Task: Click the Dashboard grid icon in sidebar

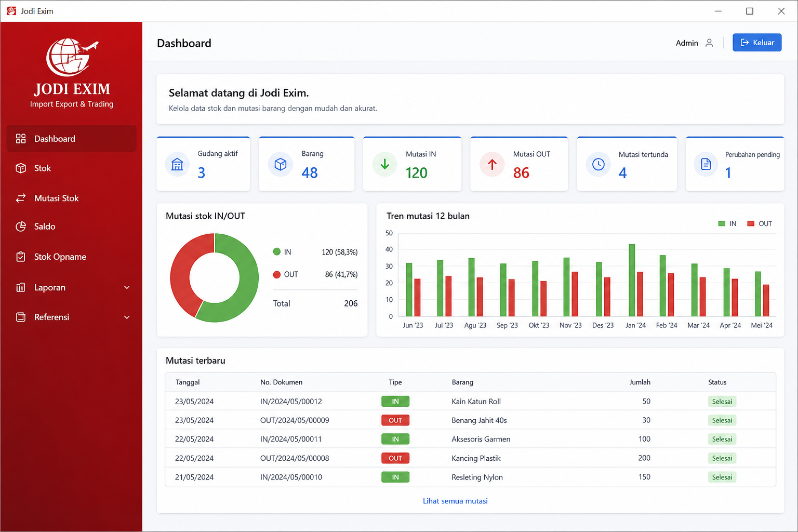Action: pos(21,139)
